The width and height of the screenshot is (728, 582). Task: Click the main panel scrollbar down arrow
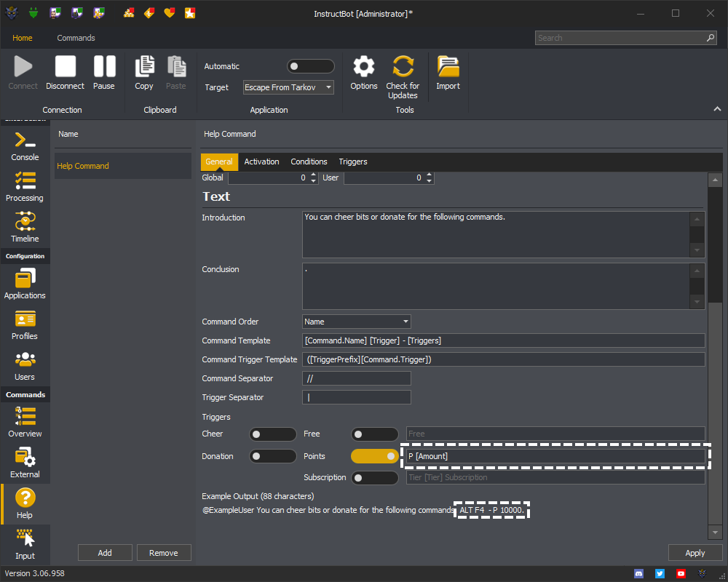pos(715,533)
